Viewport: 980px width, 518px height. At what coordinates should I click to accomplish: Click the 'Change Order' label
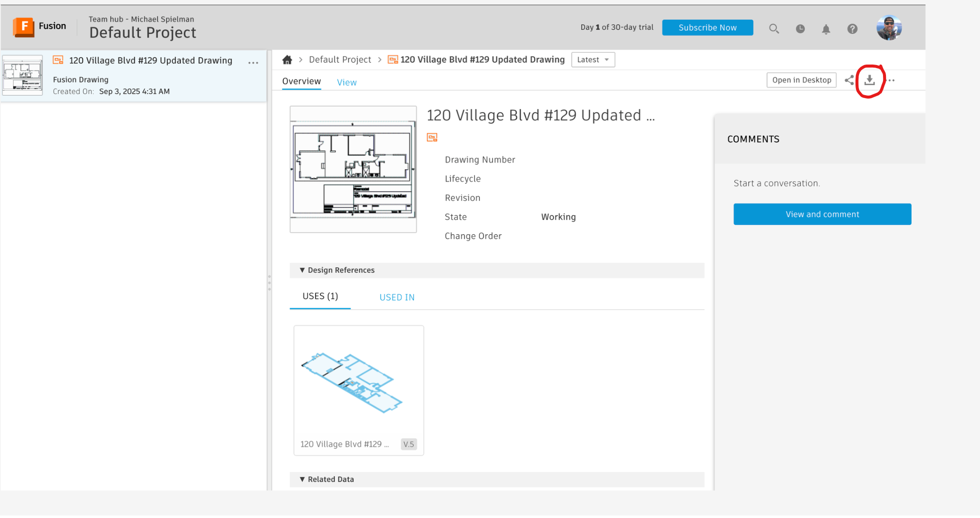[x=473, y=236]
